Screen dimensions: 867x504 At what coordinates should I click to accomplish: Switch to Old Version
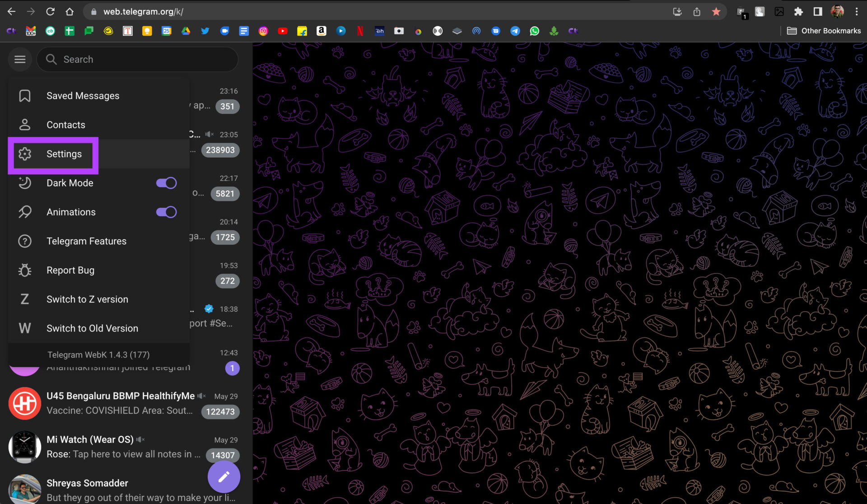coord(92,328)
